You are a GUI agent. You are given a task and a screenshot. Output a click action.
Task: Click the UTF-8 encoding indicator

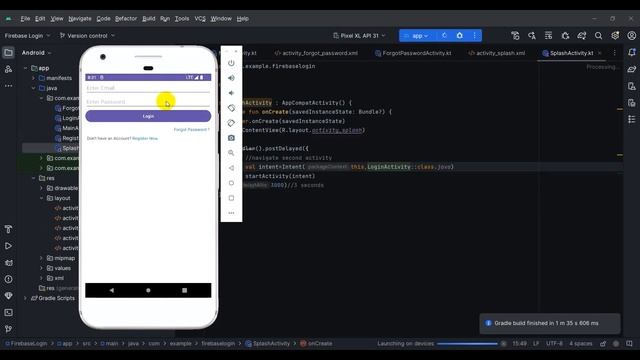554,344
